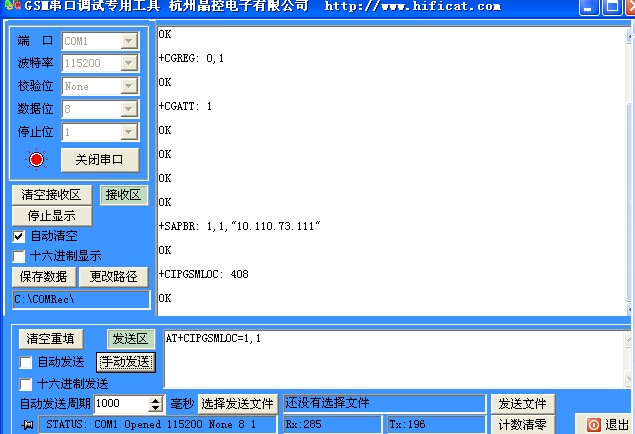The image size is (635, 434).
Task: Open the 停止位 1 dropdown
Action: 128,132
